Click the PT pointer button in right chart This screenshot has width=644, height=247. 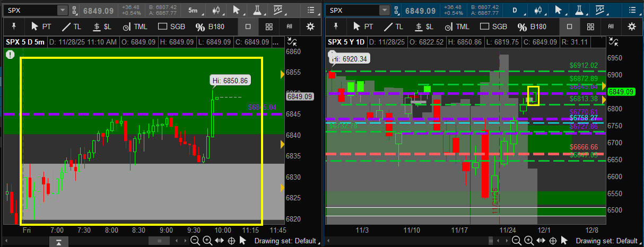363,27
